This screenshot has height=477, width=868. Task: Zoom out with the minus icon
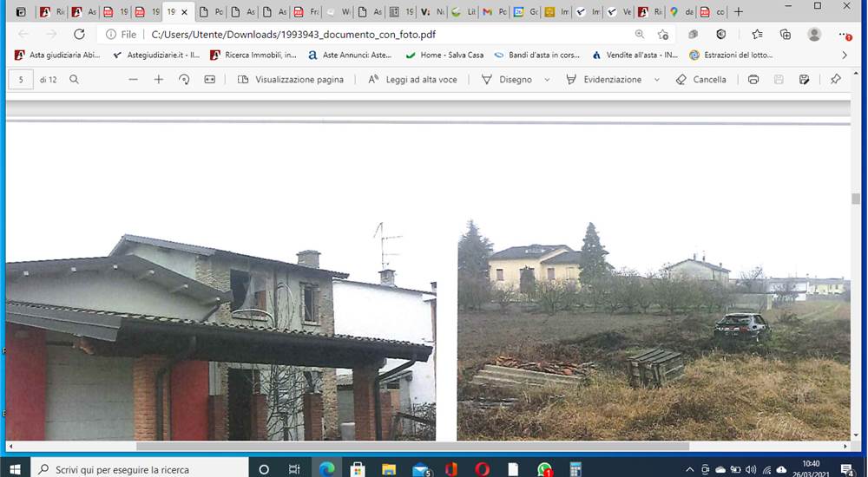[133, 80]
